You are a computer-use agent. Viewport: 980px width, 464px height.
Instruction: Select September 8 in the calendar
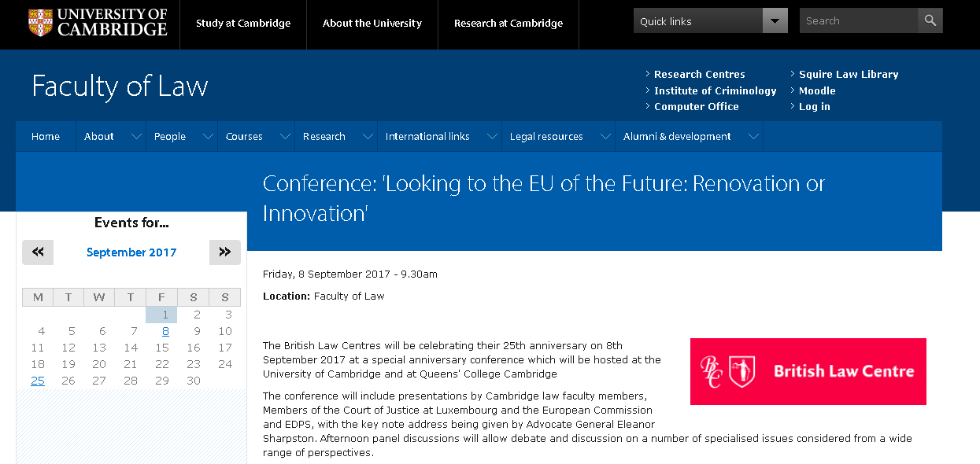(x=165, y=331)
